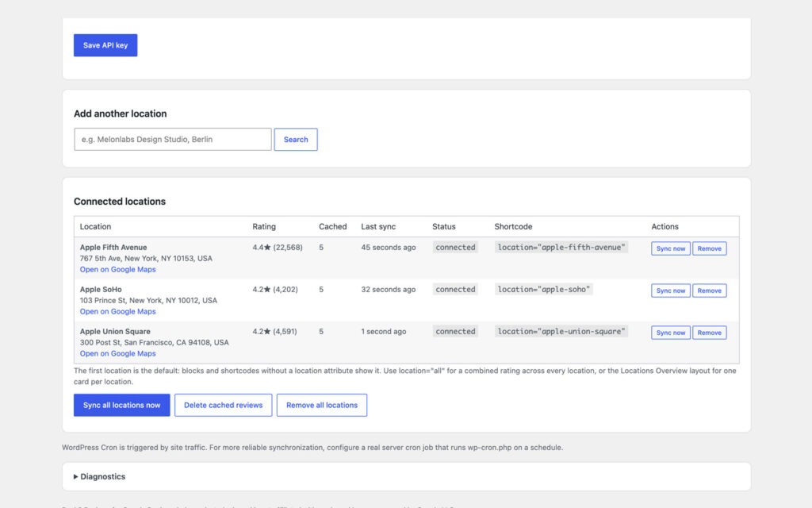This screenshot has height=508, width=812.
Task: Remove the Apple SoHo location
Action: pyautogui.click(x=710, y=291)
